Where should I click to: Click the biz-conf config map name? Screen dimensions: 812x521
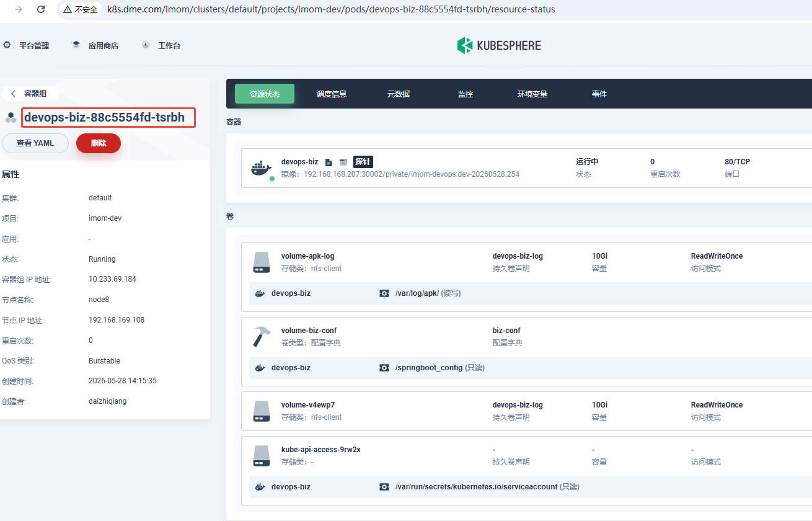(506, 331)
